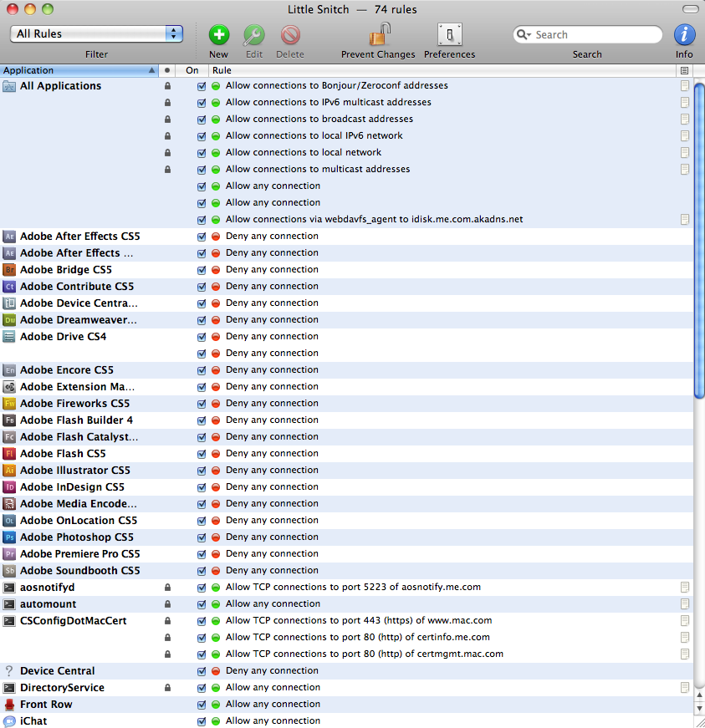Click the Adobe Photoshop CS5 app icon
Screen dimensions: 705x728
point(9,537)
